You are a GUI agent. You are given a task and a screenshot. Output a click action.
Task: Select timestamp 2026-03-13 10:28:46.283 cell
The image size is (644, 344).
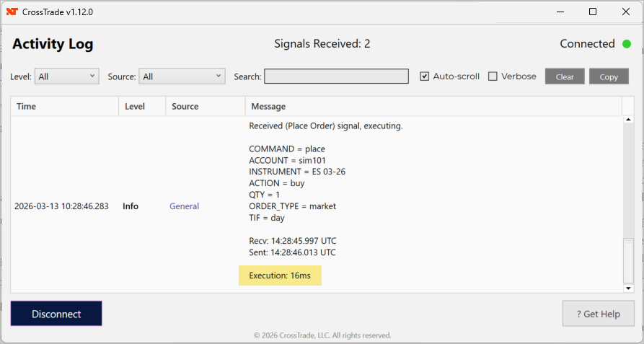[61, 206]
